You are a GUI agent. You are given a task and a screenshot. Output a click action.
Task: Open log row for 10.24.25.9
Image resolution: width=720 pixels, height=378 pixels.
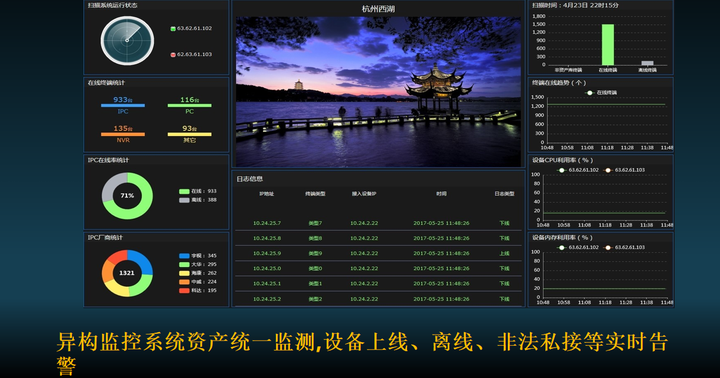[379, 254]
